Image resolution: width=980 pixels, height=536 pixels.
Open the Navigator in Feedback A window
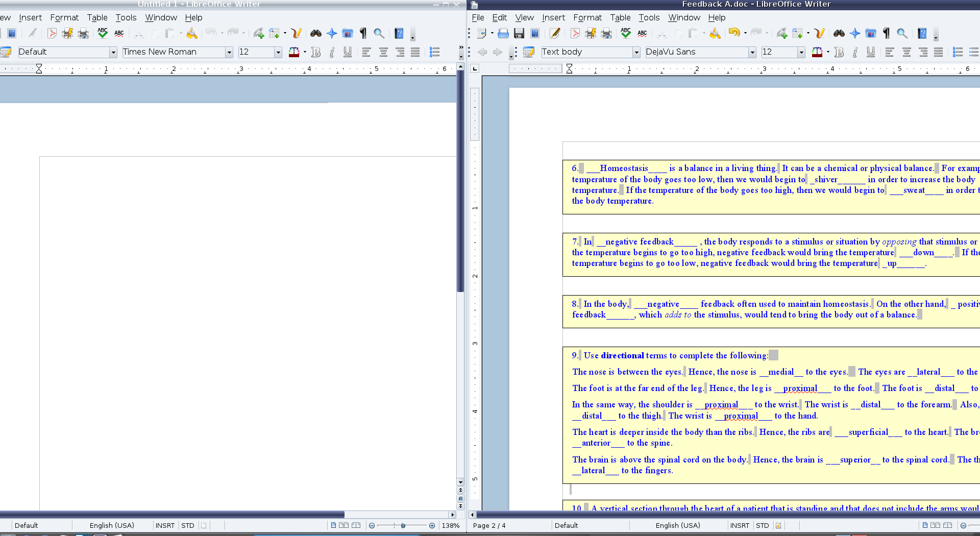pos(855,33)
